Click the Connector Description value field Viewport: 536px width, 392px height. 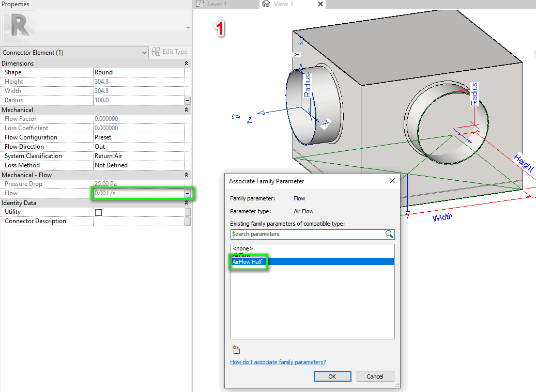coord(139,221)
